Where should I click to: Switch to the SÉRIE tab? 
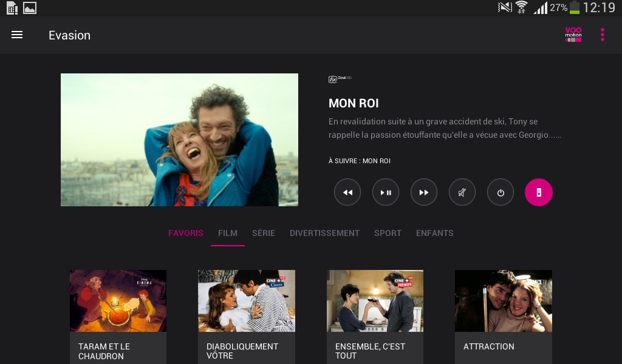coord(264,233)
